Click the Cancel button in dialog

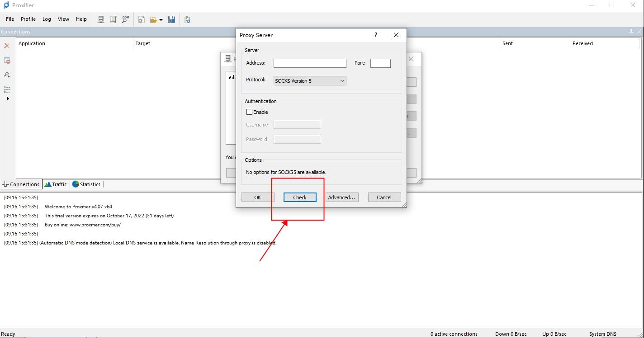point(384,197)
